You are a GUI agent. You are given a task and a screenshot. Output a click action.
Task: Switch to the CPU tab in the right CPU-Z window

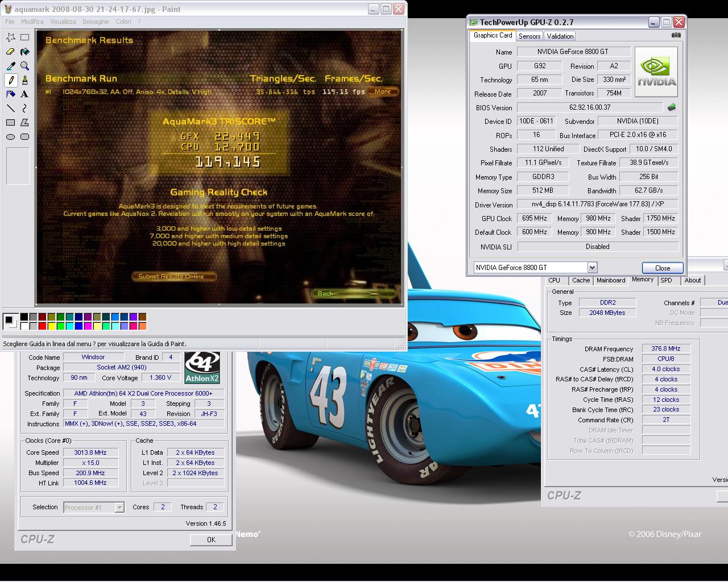tap(555, 280)
